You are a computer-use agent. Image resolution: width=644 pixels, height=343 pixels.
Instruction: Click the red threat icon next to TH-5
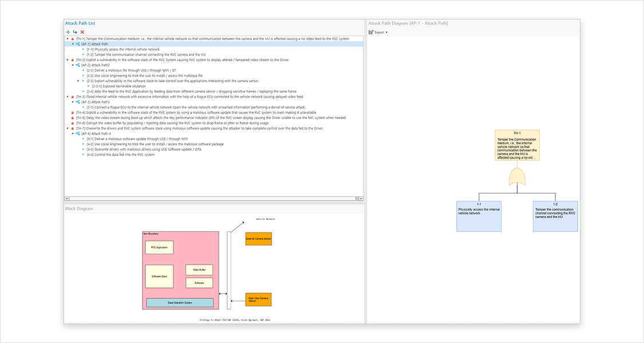click(73, 118)
